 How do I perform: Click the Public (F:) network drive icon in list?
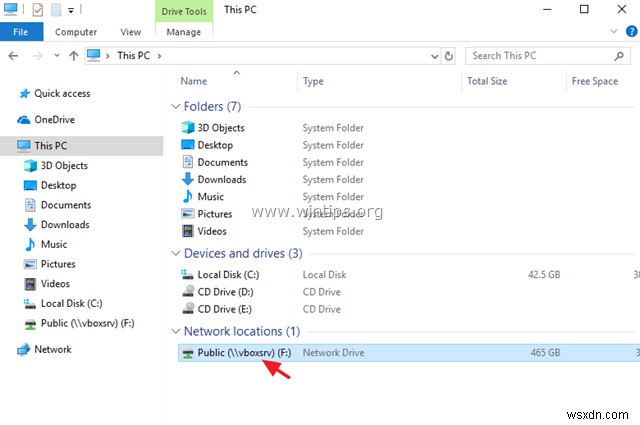click(188, 353)
